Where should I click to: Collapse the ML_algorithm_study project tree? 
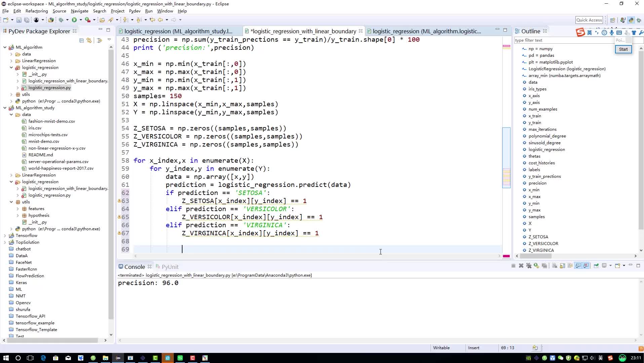[x=5, y=108]
